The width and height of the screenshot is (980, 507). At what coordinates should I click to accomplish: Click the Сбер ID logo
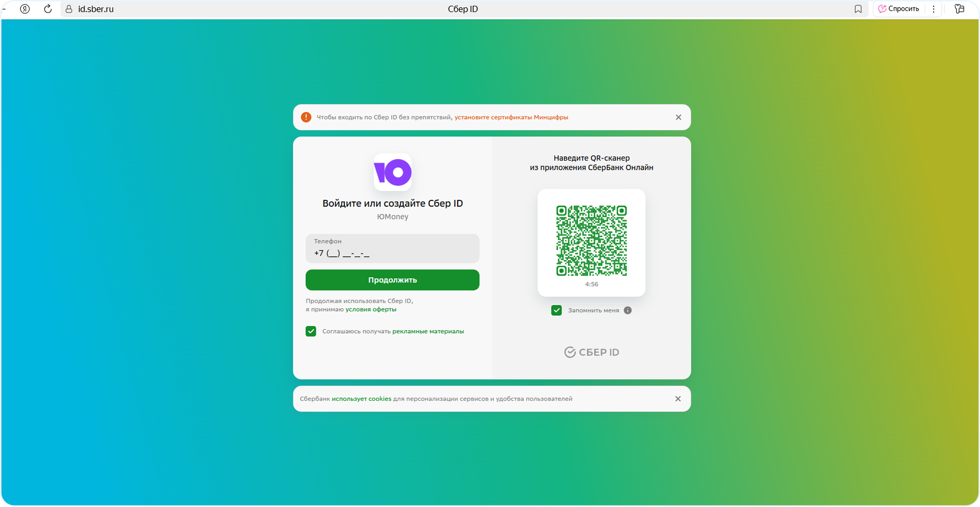pos(592,352)
